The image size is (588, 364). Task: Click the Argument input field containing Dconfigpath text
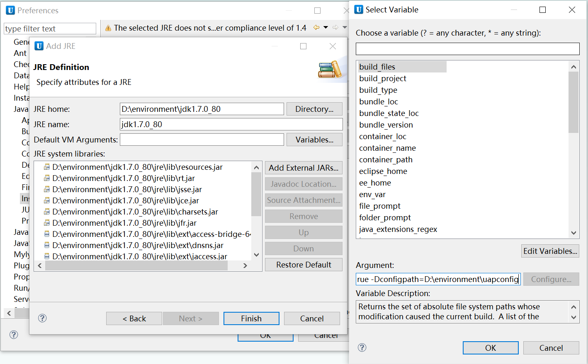pyautogui.click(x=437, y=279)
